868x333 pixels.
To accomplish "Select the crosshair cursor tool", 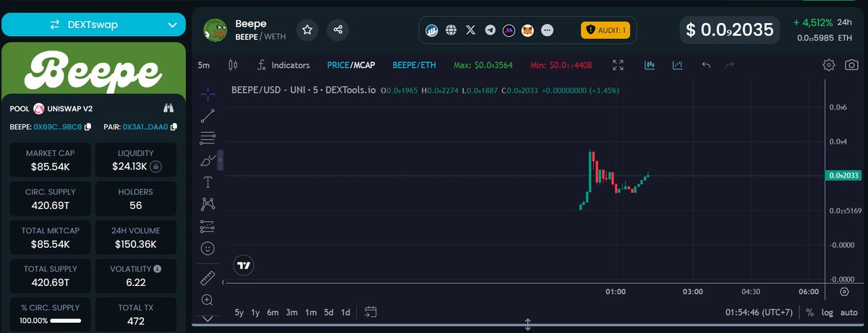I will point(208,94).
